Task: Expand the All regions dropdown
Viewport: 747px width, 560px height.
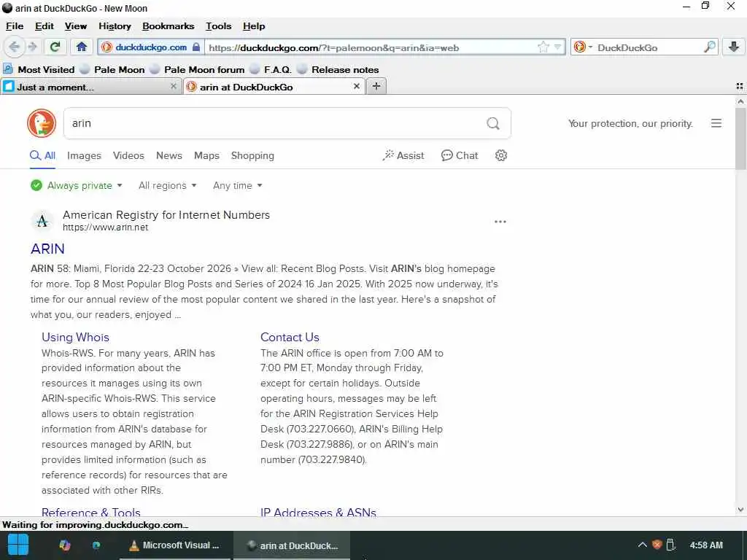Action: pyautogui.click(x=167, y=186)
